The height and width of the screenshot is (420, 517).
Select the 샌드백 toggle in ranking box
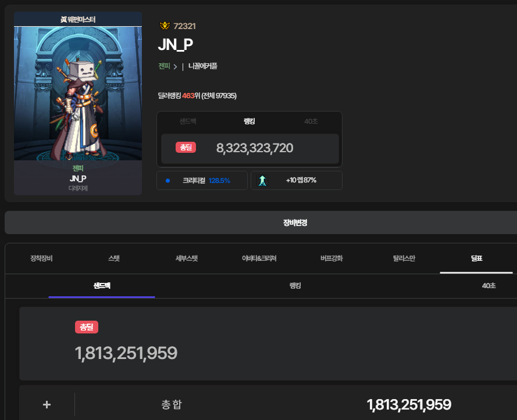(x=188, y=121)
